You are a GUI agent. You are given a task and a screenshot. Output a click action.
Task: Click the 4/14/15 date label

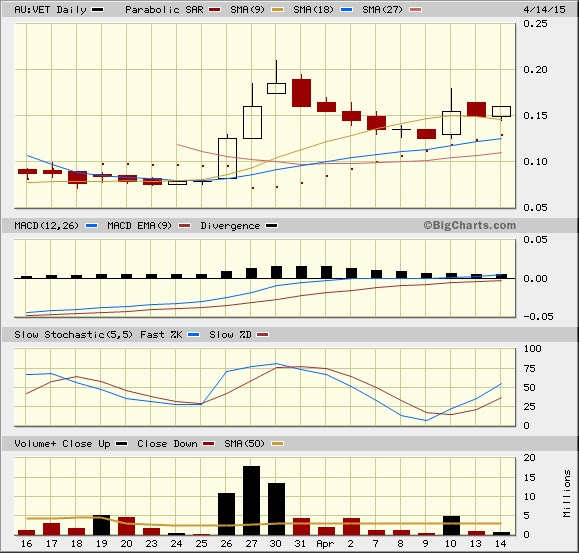pyautogui.click(x=544, y=9)
